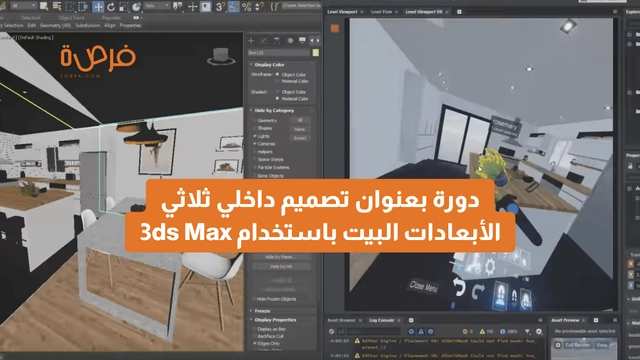Click the Invert button in Hide by Category
This screenshot has width=640, height=360.
click(x=300, y=138)
